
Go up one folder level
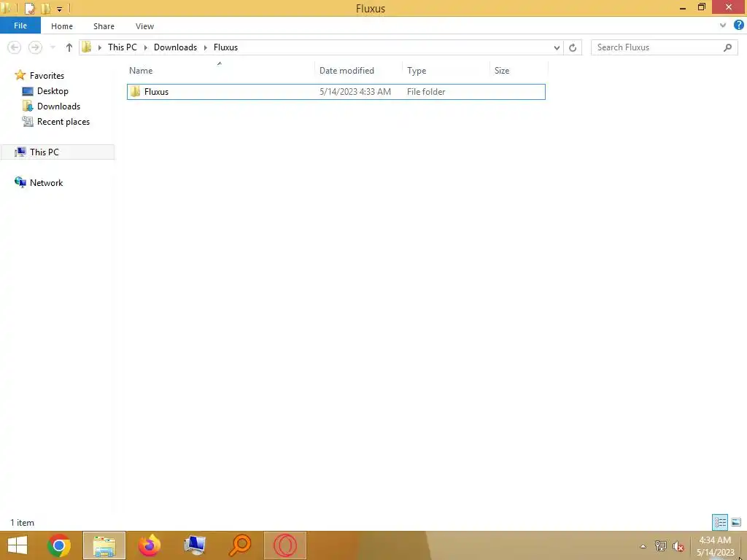click(x=69, y=47)
